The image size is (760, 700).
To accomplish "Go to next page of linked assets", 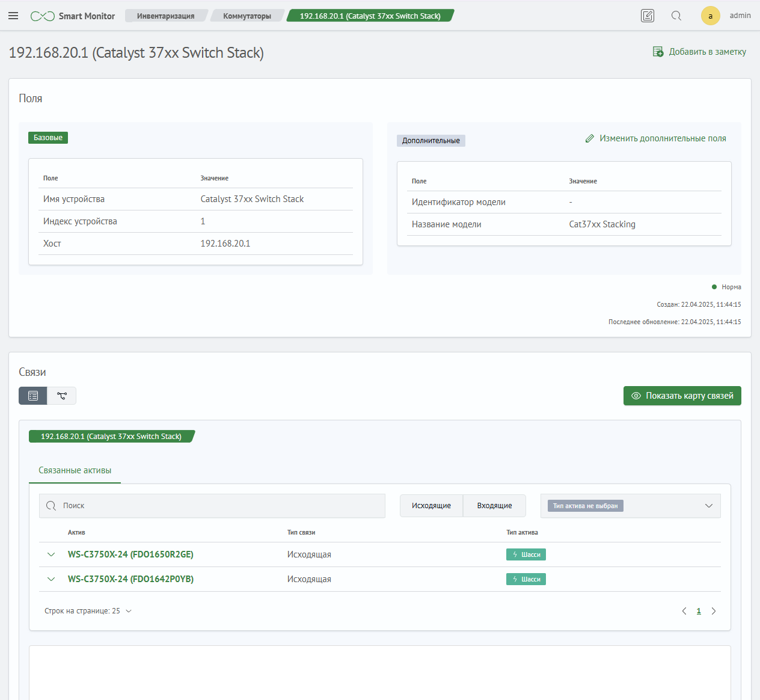I will pos(714,611).
